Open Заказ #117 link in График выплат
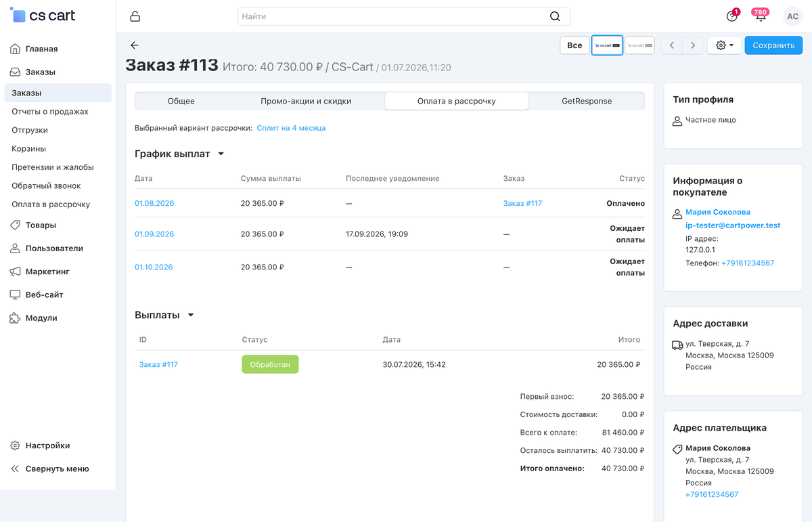Screen dimensions: 812x522 coord(522,203)
